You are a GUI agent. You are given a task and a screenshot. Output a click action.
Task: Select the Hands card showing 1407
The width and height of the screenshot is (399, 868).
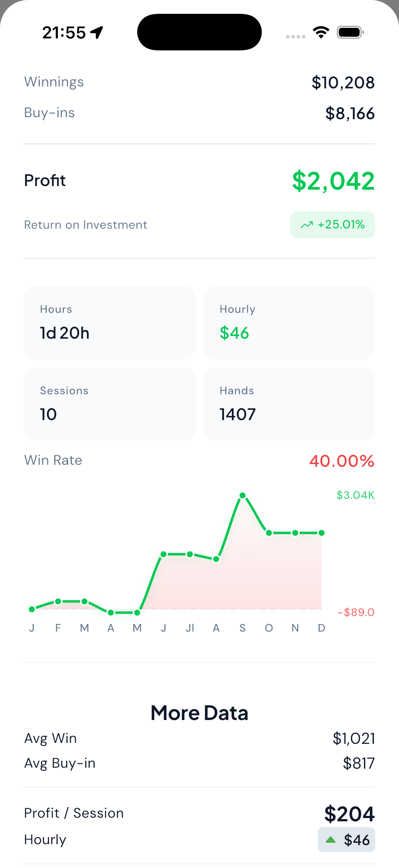point(289,404)
